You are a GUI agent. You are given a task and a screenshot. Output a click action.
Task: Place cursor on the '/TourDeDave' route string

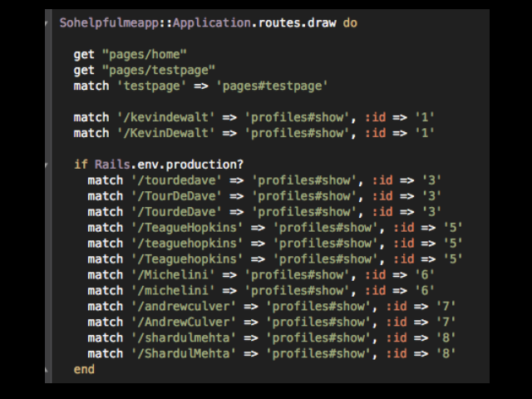point(177,196)
